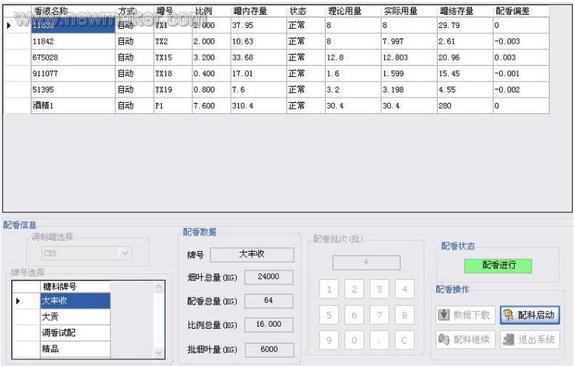
Task: Click keypad digit 8
Action: [x=405, y=315]
